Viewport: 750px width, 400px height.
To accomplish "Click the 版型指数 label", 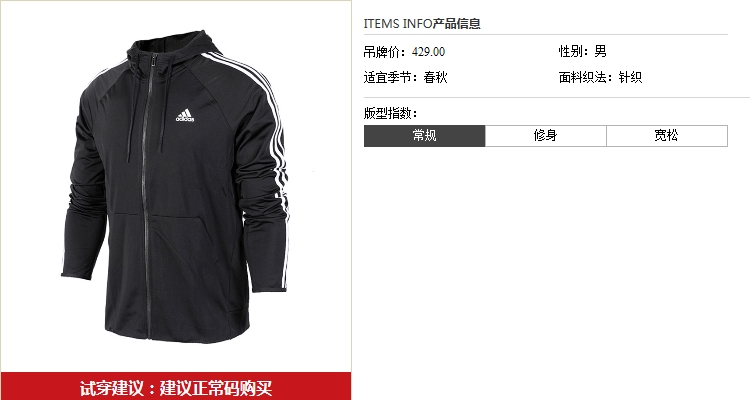I will [390, 113].
